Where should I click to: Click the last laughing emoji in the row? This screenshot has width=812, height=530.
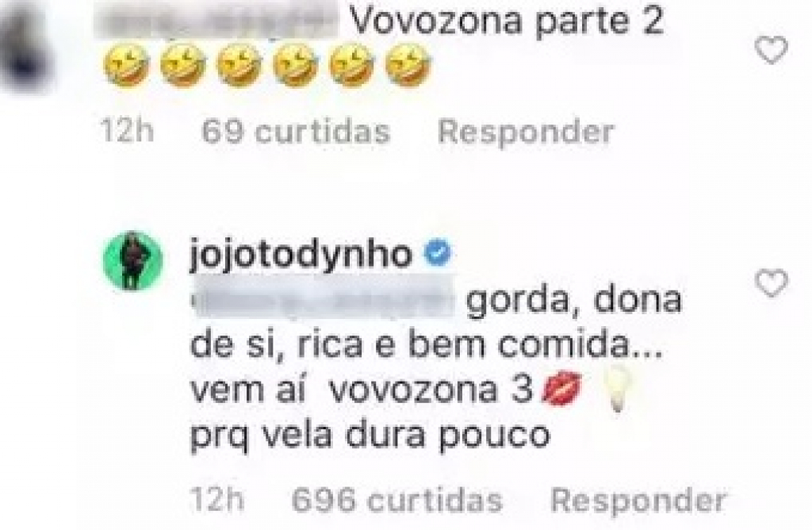coord(408,66)
